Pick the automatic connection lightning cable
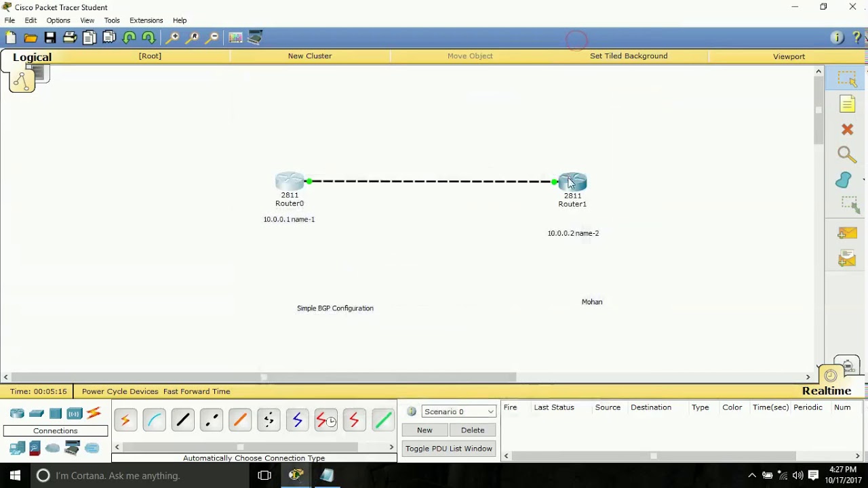Image resolution: width=868 pixels, height=488 pixels. 125,421
